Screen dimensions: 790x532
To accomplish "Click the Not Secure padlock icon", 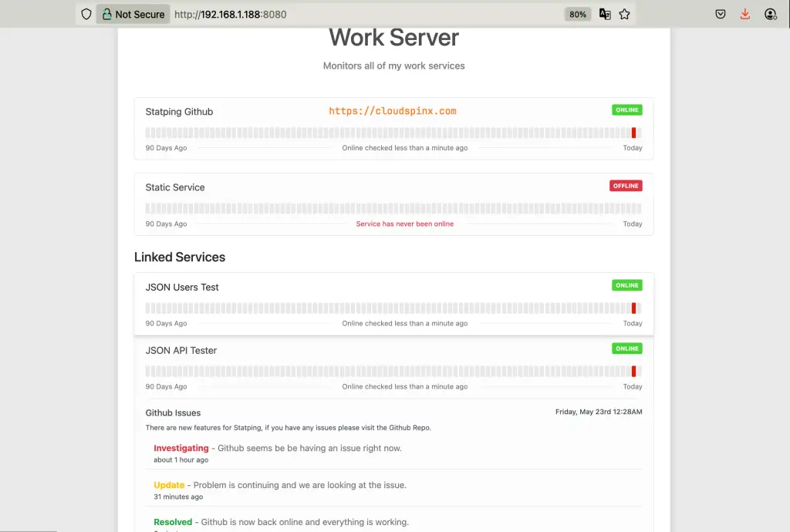I will (108, 13).
